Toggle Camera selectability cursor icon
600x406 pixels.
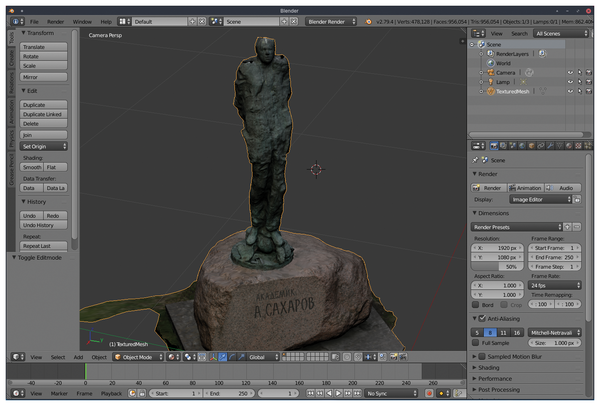[580, 72]
